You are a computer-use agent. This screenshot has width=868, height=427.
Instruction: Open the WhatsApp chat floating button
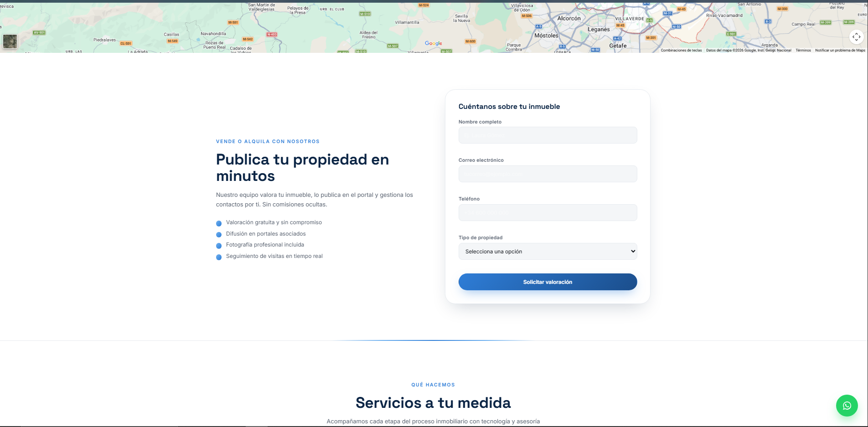pyautogui.click(x=847, y=405)
